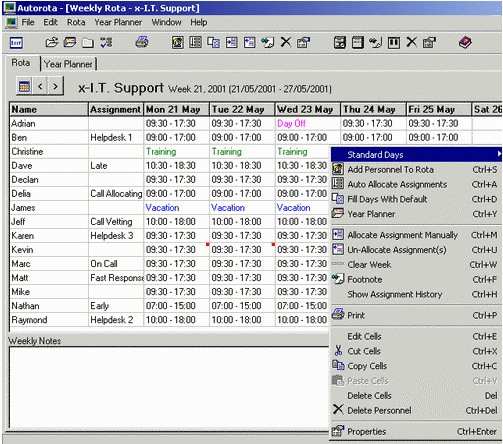Click Fill Days With Default toolbar icon
Screen dimensions: 503x444
click(x=213, y=42)
